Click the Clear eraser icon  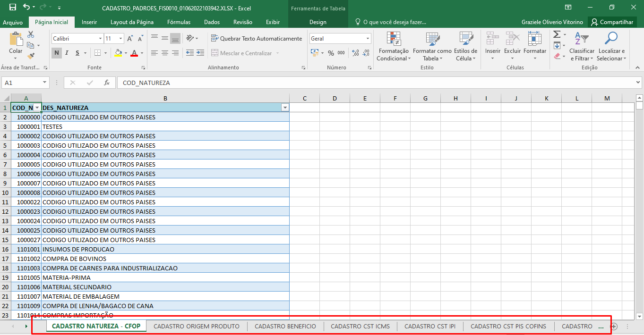point(557,56)
